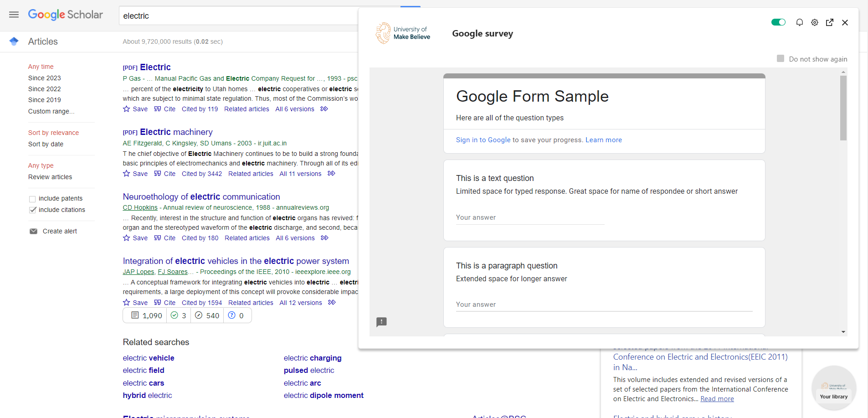Viewport: 868px width, 418px height.
Task: Click 'Your answer' field of paragraph question
Action: coord(604,304)
